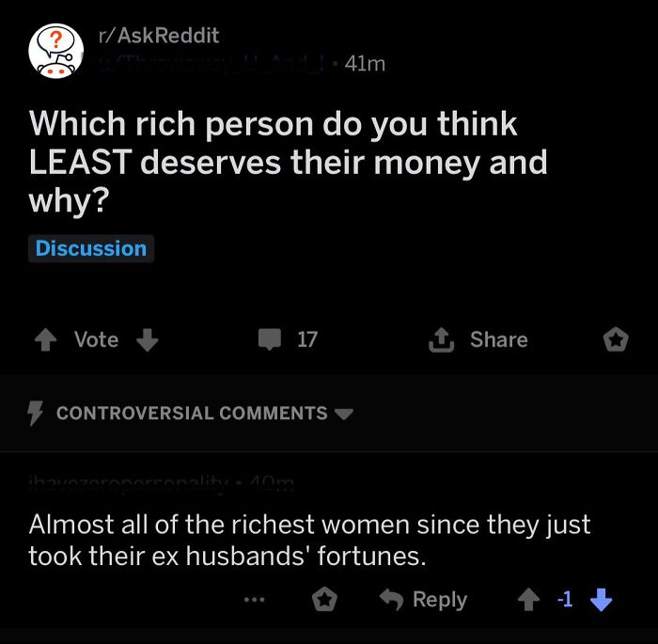Tap the Share upload icon

[x=441, y=339]
